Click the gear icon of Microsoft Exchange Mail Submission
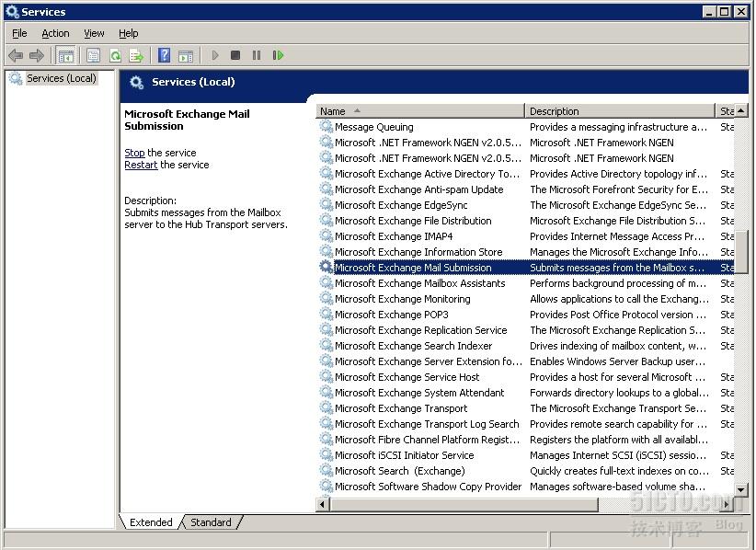This screenshot has width=756, height=550. pyautogui.click(x=326, y=267)
